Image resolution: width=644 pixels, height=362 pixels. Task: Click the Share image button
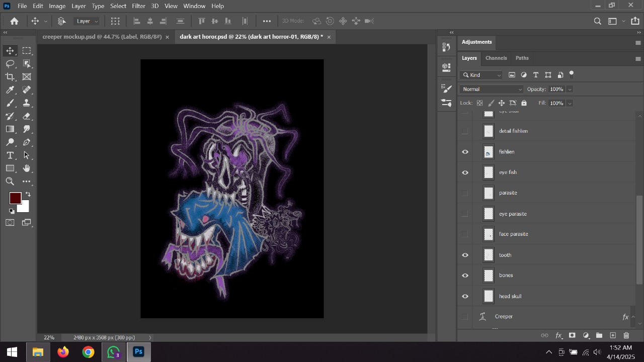coord(635,21)
